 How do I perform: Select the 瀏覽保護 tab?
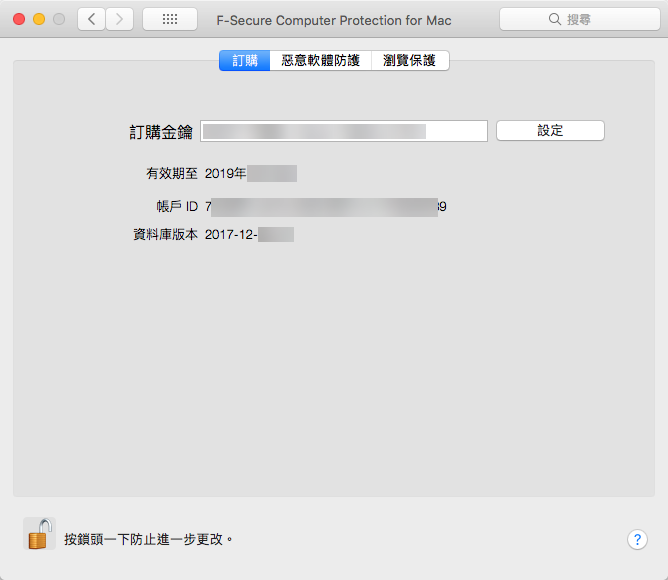[x=410, y=61]
